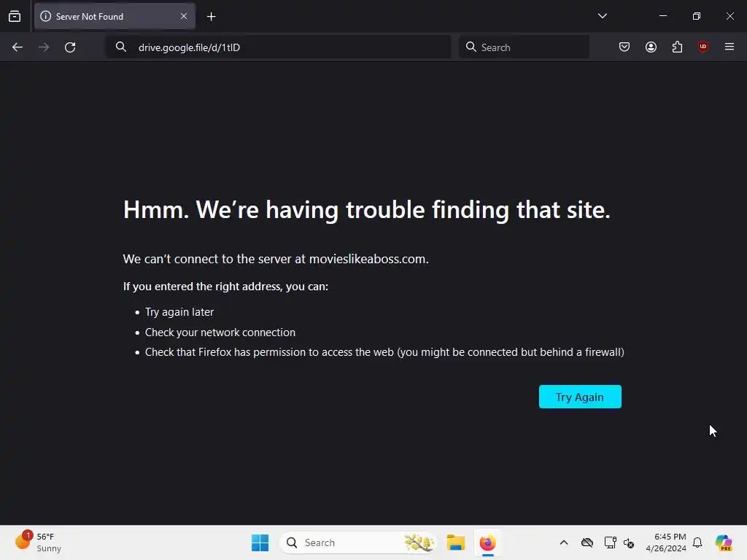747x560 pixels.
Task: Minimize the Firefox window
Action: pyautogui.click(x=662, y=16)
